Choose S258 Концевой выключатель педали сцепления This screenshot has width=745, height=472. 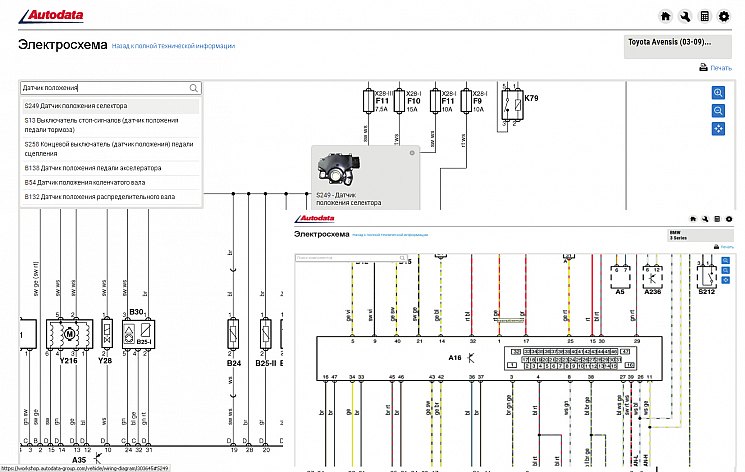point(111,149)
